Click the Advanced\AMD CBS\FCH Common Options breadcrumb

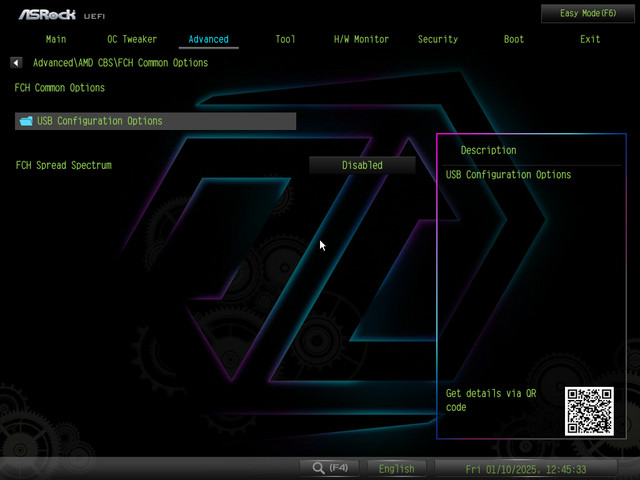point(120,62)
